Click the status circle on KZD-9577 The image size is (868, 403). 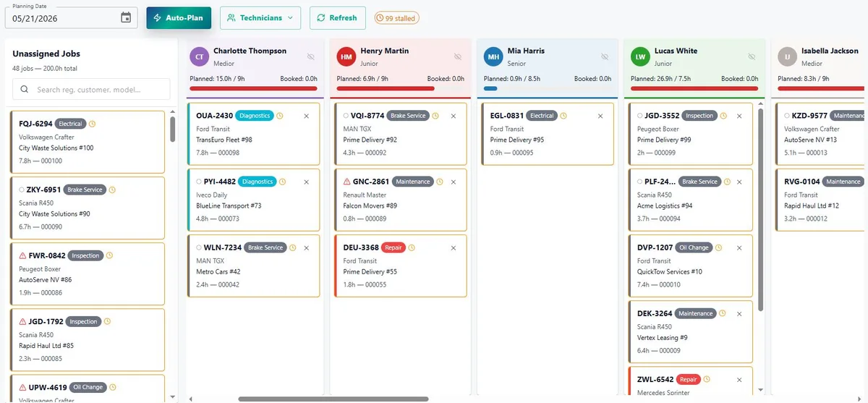pos(787,116)
